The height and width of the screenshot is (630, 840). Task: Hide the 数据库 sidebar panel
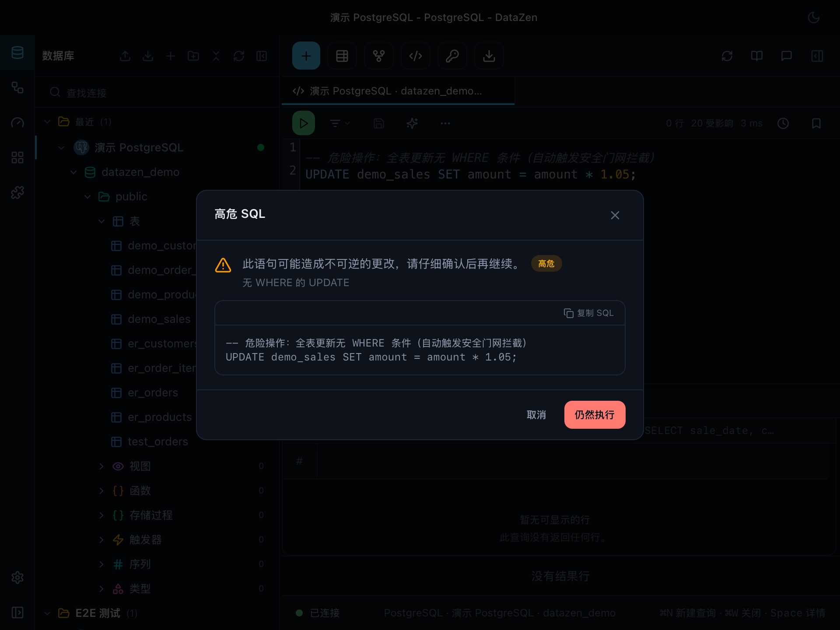262,56
